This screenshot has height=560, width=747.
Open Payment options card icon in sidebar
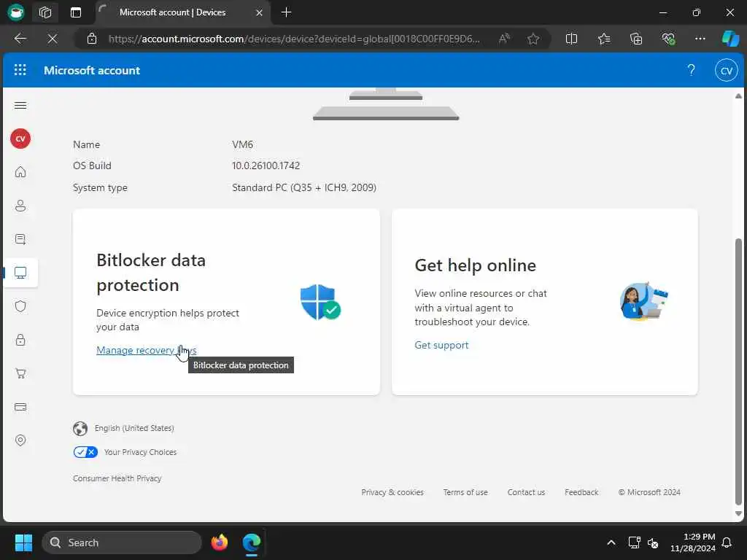(x=20, y=407)
